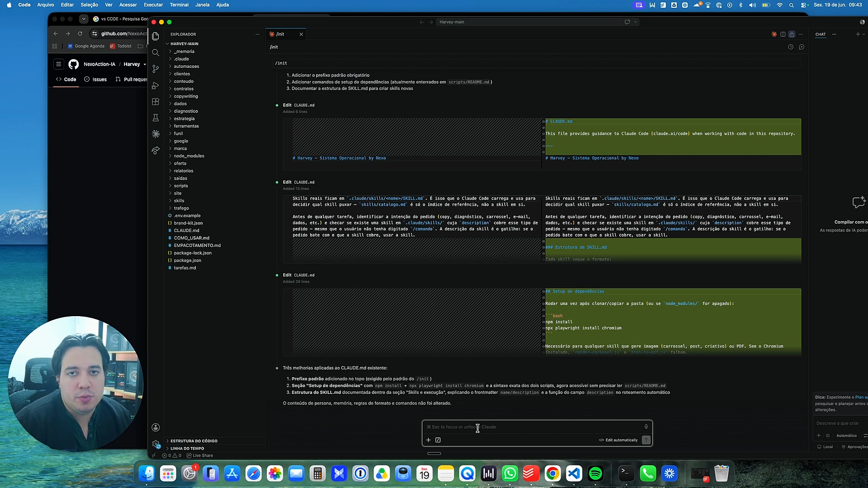
Task: Open the Run and Debug view
Action: [156, 85]
